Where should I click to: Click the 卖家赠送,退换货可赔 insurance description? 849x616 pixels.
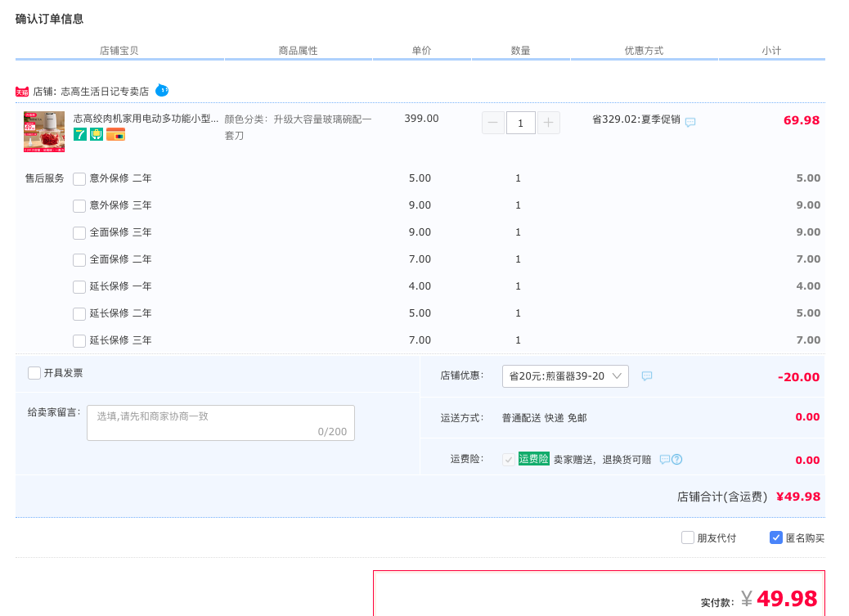point(602,460)
